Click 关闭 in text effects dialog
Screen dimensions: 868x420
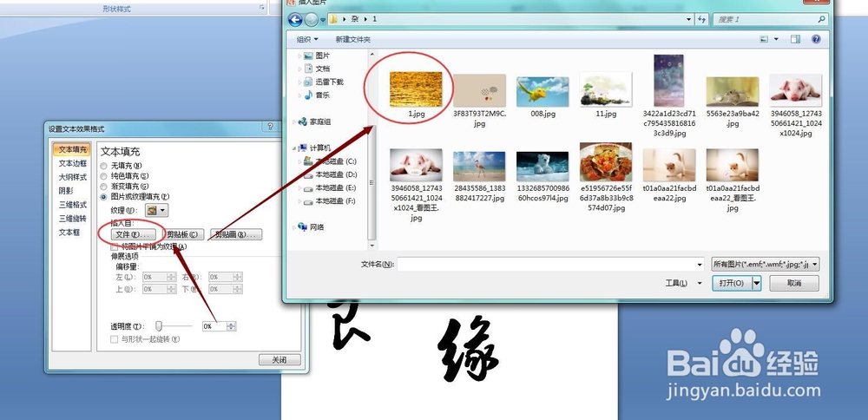(279, 359)
